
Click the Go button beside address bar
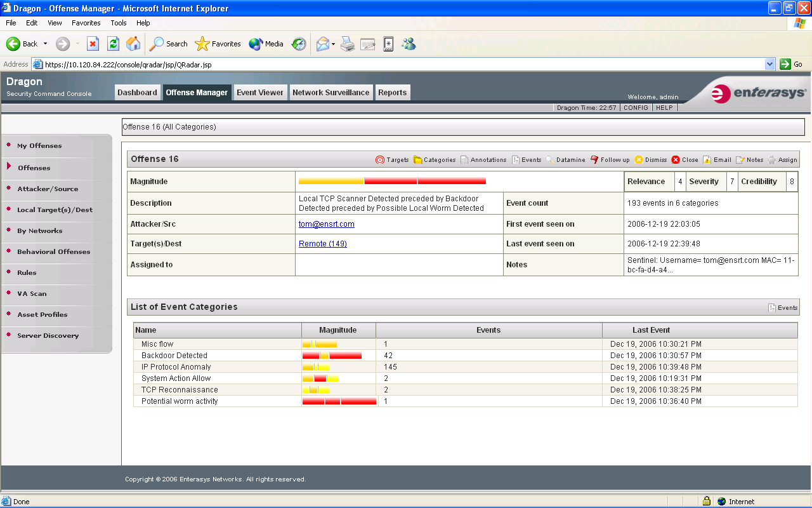click(x=792, y=64)
